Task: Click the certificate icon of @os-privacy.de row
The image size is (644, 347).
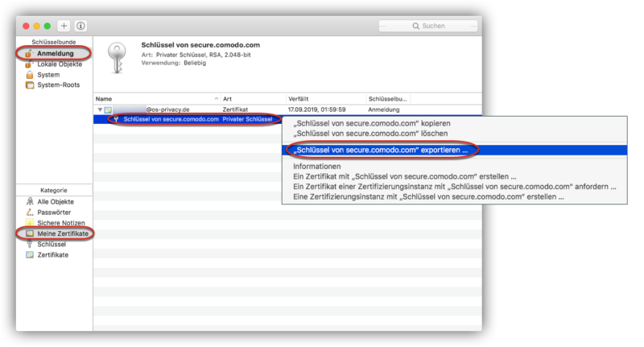Action: (x=108, y=109)
